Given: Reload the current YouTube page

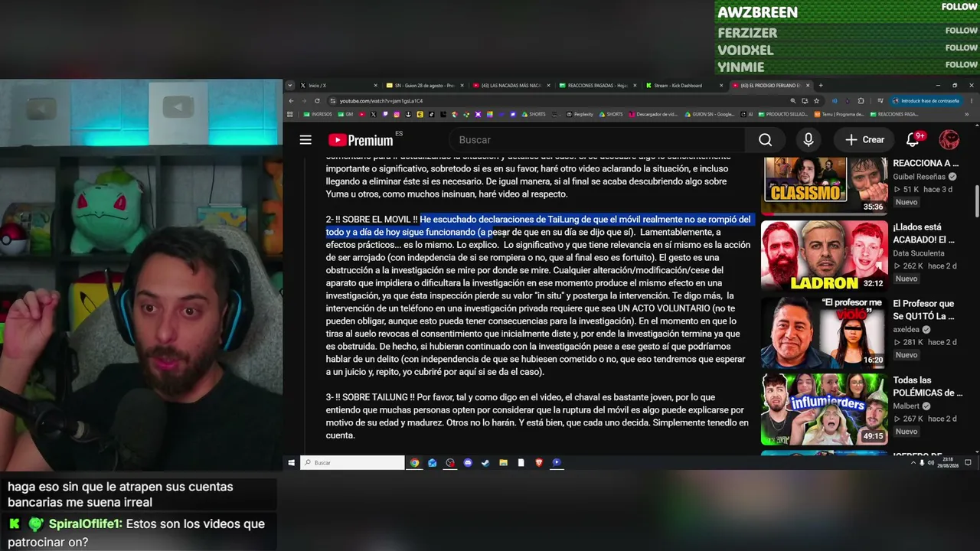Looking at the screenshot, I should pyautogui.click(x=317, y=101).
